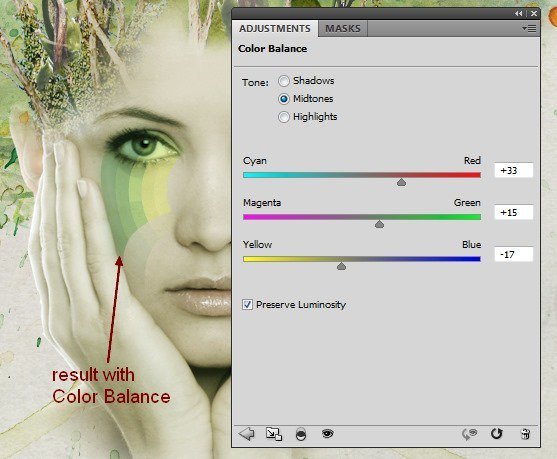This screenshot has width=557, height=459.
Task: Click the Cyan-Red value field showing +33
Action: [514, 171]
